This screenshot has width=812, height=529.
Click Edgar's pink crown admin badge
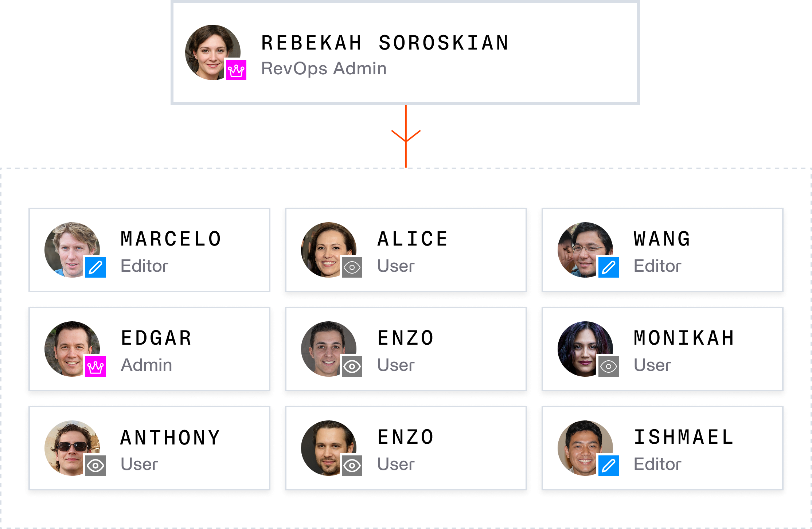95,367
